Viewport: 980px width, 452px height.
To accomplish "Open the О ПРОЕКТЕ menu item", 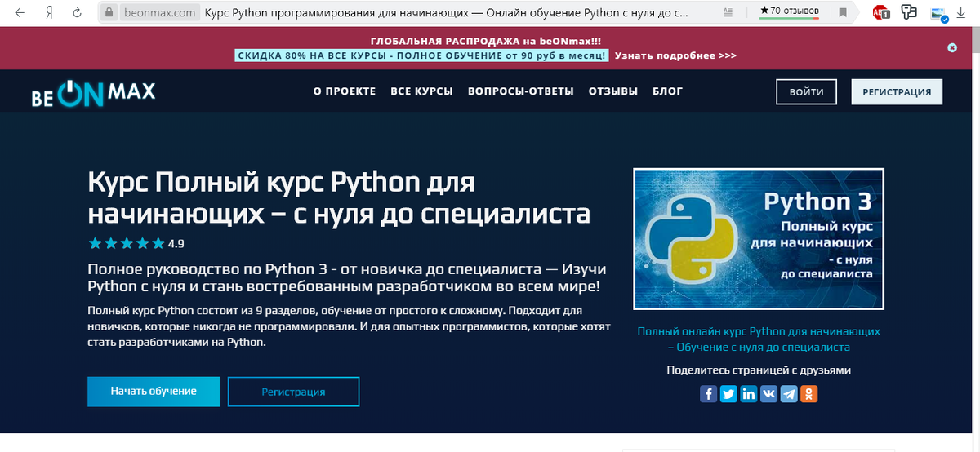I will (345, 91).
